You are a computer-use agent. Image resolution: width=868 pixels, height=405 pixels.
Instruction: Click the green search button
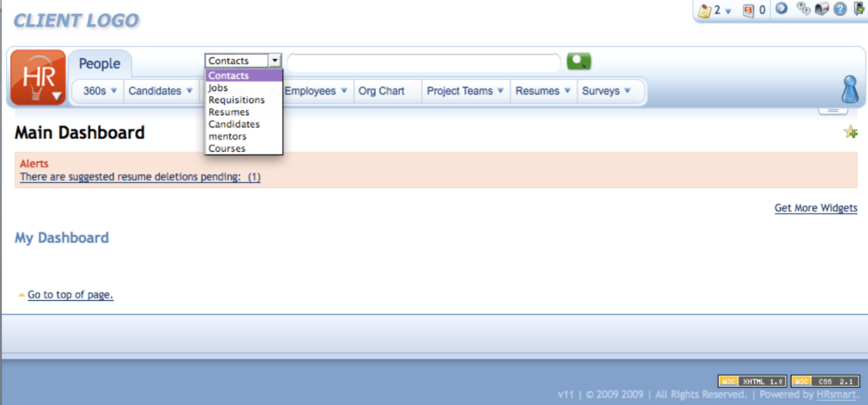point(578,61)
